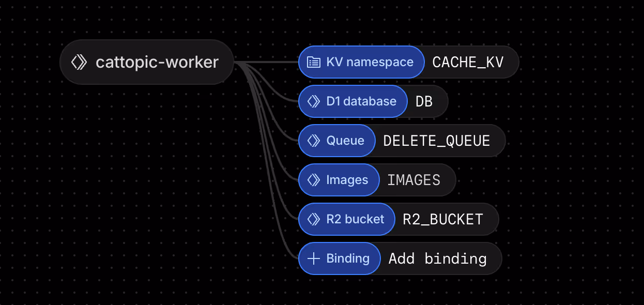Image resolution: width=644 pixels, height=305 pixels.
Task: Click the R2 bucket icon
Action: 313,220
